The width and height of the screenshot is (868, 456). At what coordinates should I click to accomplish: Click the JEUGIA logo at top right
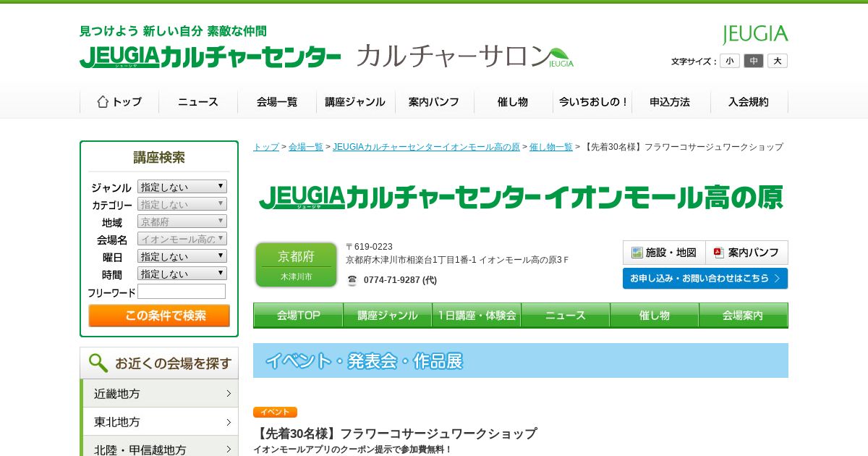point(755,34)
